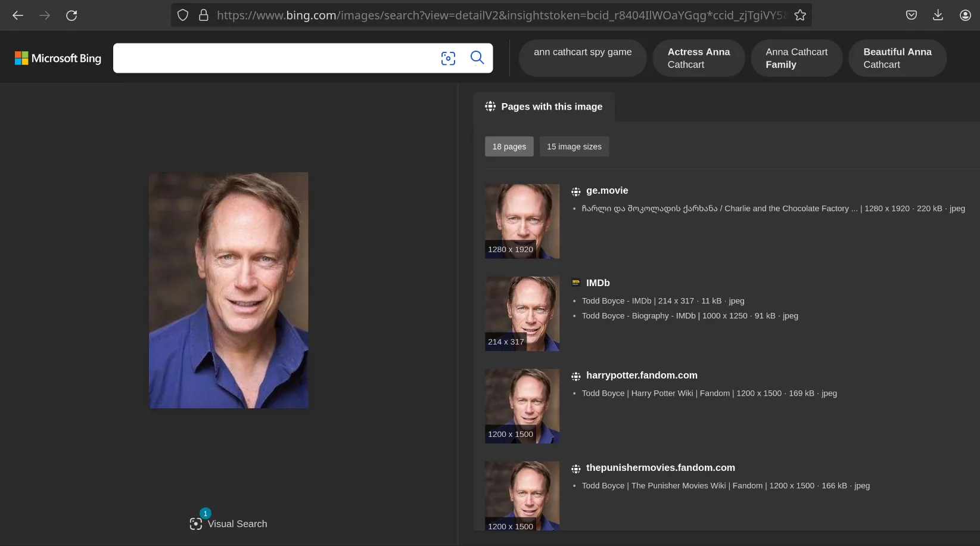Click the Pages with this image globe icon

pos(490,106)
